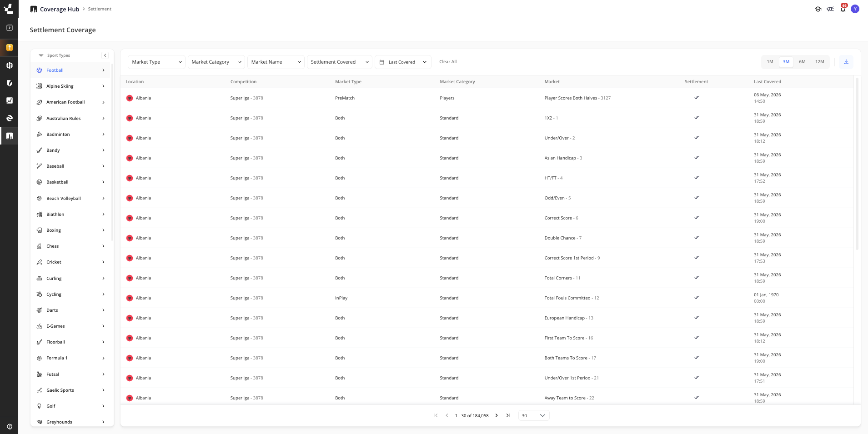Click the Correct Score - 6 cell
Viewport: 868px width, 434px height.
[561, 218]
